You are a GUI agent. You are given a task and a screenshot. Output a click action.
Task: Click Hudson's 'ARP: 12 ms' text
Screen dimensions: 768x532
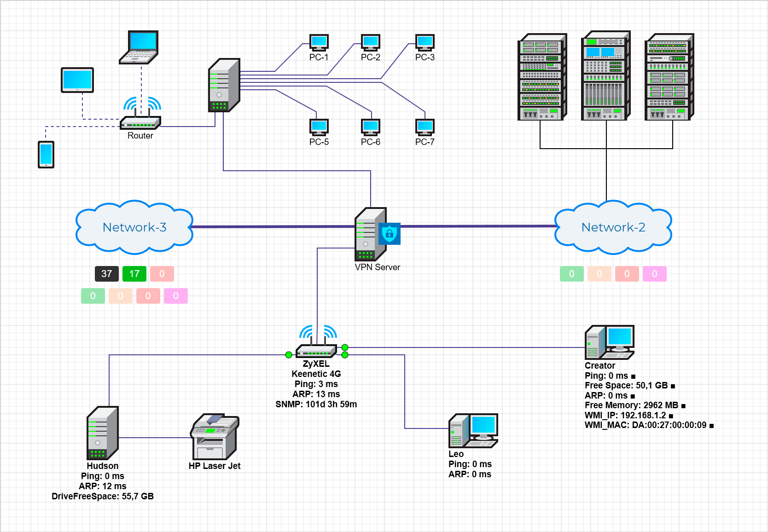pyautogui.click(x=103, y=486)
